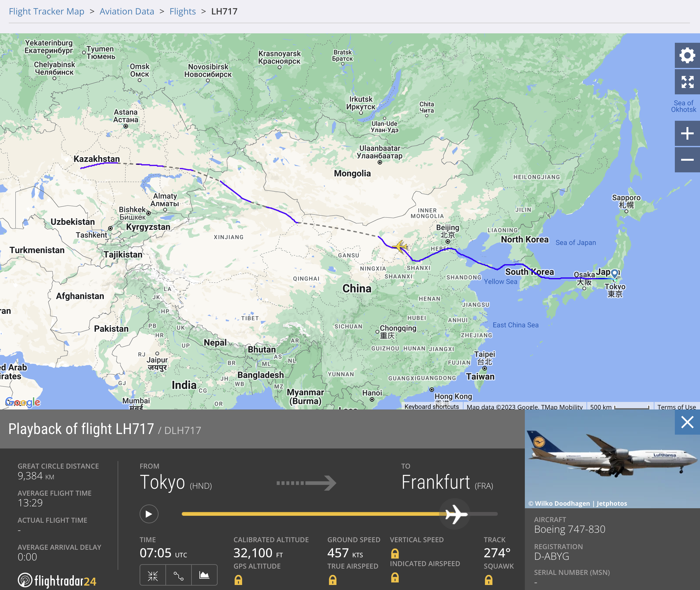
Task: Open Flight Tracker Map breadcrumb link
Action: point(47,11)
